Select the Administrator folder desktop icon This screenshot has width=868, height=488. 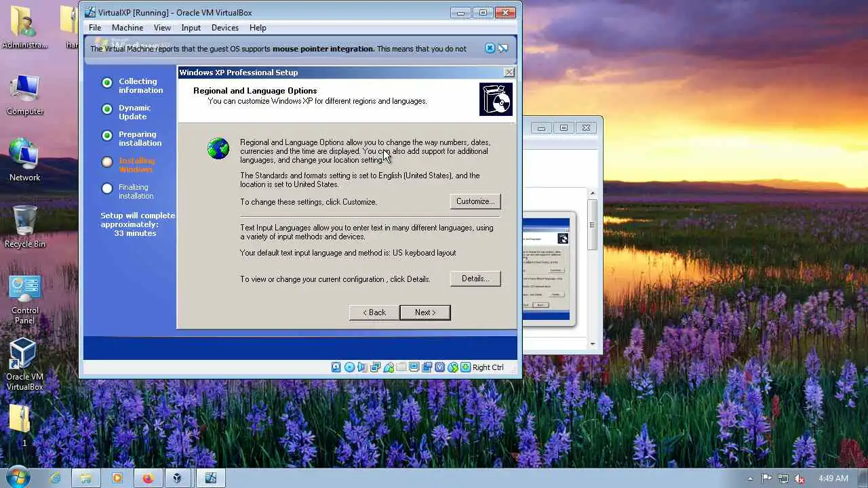click(x=25, y=27)
